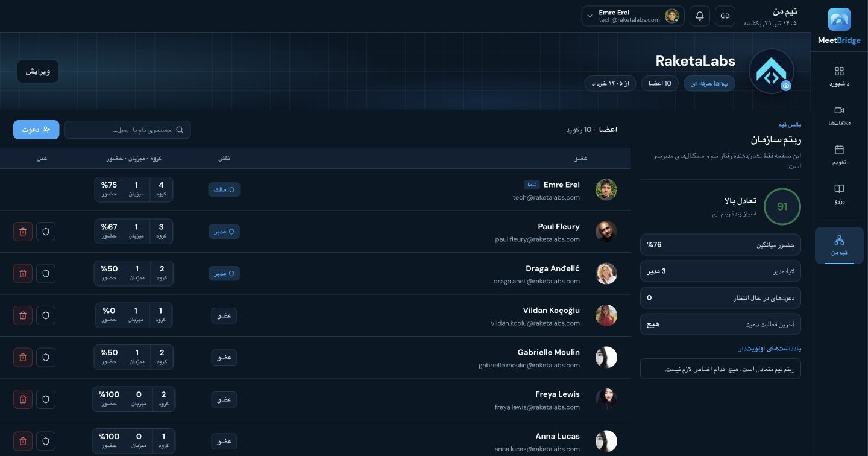Click Paul Fleury's مدیر role badge
The width and height of the screenshot is (868, 456).
[224, 232]
